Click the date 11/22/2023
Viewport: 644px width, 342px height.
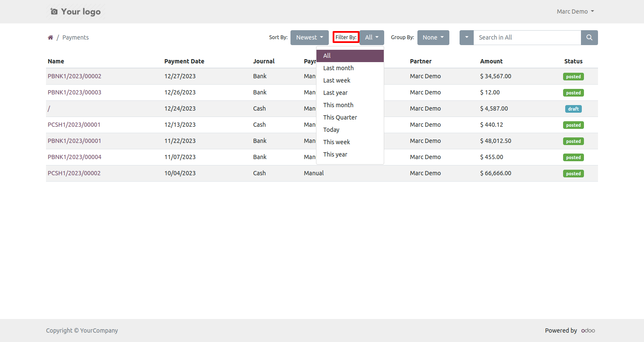(180, 141)
